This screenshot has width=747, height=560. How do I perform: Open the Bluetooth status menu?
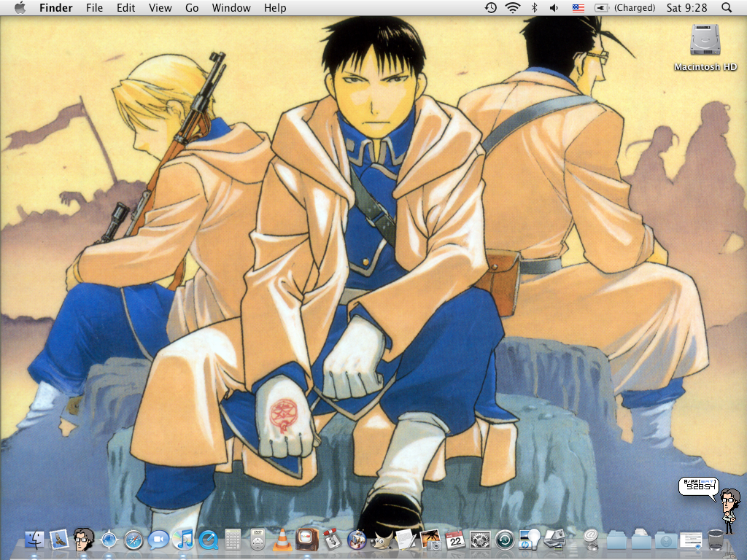535,7
